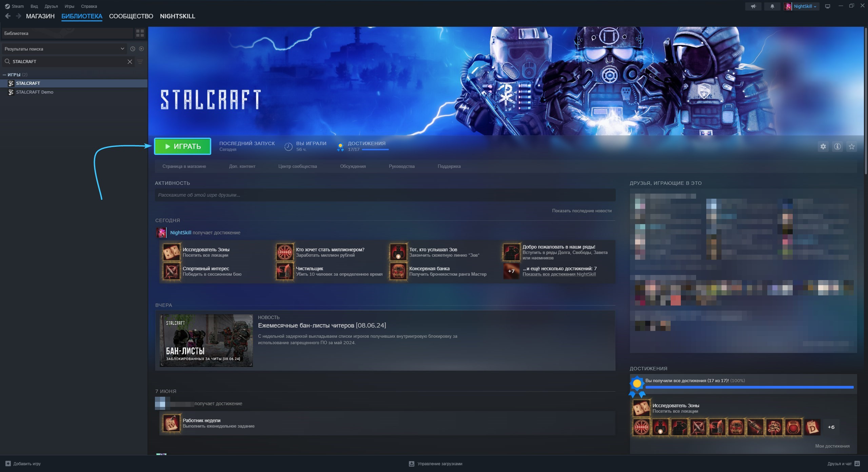Viewport: 868px width, 472px height.
Task: Go back with navigation arrow
Action: [x=8, y=16]
